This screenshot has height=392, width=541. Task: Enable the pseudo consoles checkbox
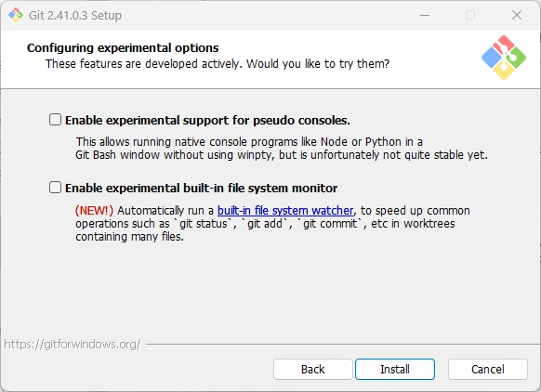tap(55, 120)
